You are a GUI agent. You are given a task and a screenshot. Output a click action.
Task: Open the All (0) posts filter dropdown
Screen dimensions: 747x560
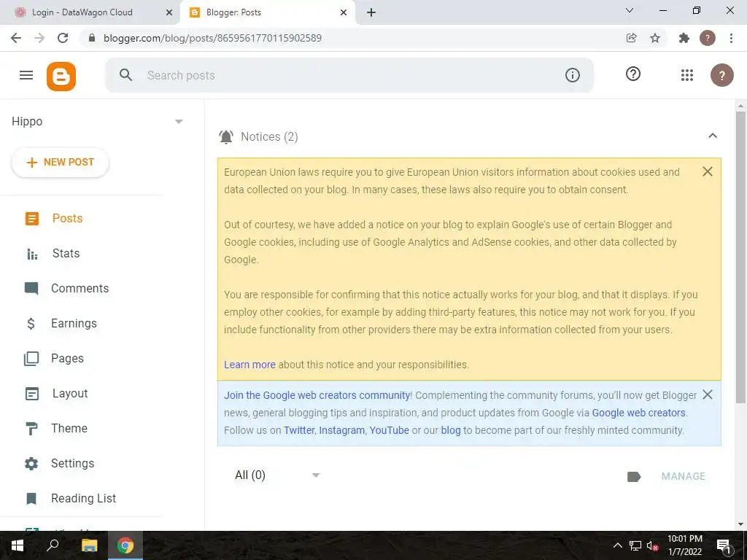tap(276, 475)
